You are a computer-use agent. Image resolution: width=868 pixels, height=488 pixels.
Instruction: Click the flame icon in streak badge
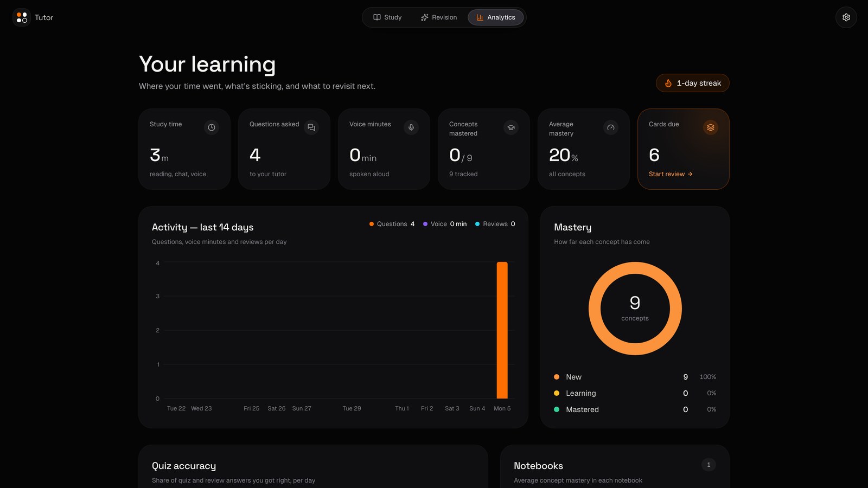pyautogui.click(x=668, y=83)
